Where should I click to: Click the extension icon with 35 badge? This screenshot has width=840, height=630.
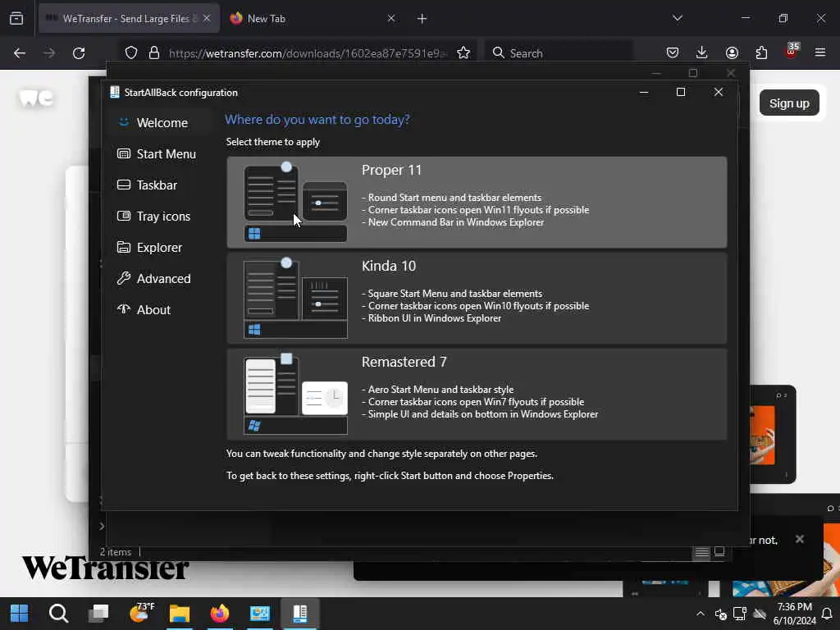[792, 52]
